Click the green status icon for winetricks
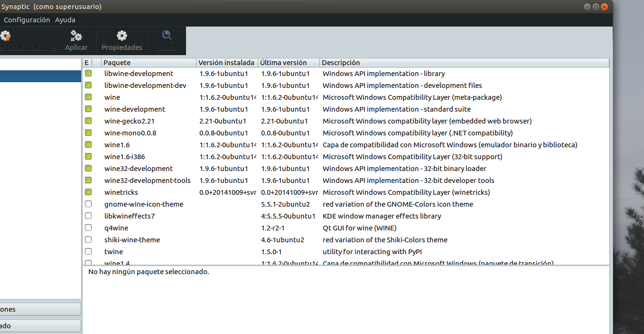The width and height of the screenshot is (644, 334). (88, 192)
